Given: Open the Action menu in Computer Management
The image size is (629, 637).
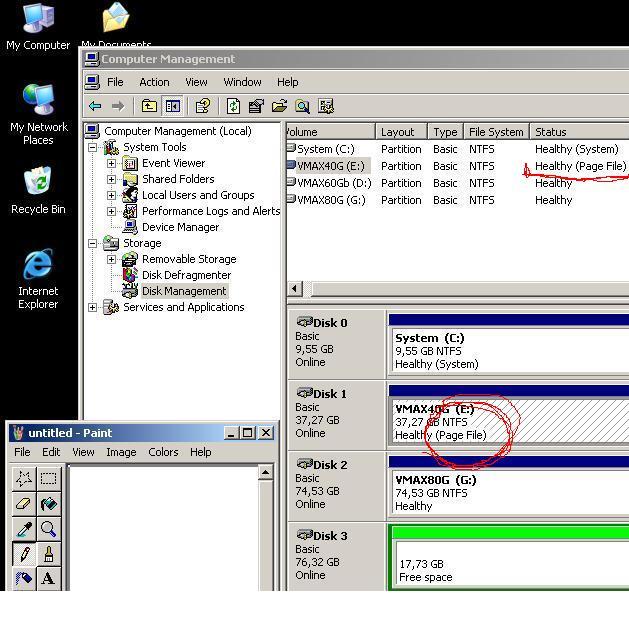Looking at the screenshot, I should [x=154, y=82].
